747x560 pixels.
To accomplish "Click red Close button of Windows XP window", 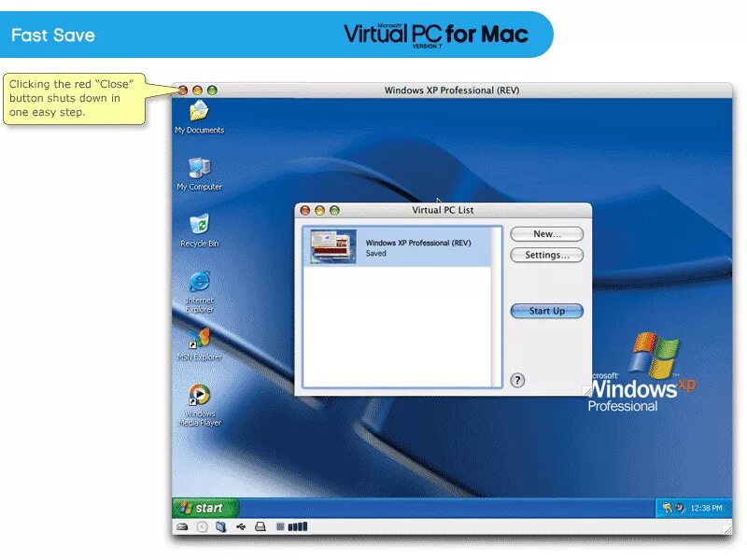I will [183, 90].
